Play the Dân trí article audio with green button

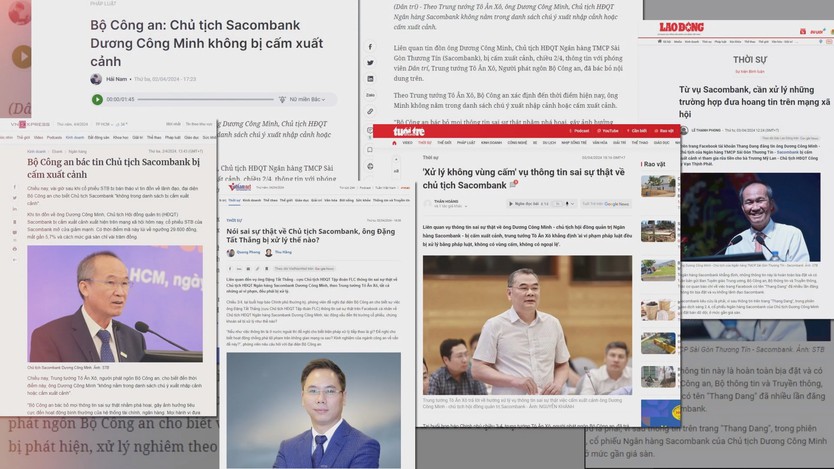[x=97, y=99]
